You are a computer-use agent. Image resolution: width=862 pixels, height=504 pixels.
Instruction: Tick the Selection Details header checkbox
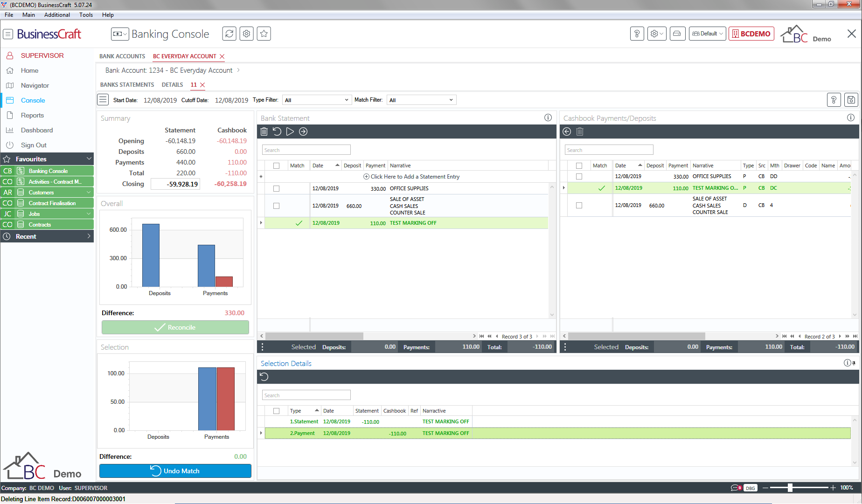pos(276,411)
